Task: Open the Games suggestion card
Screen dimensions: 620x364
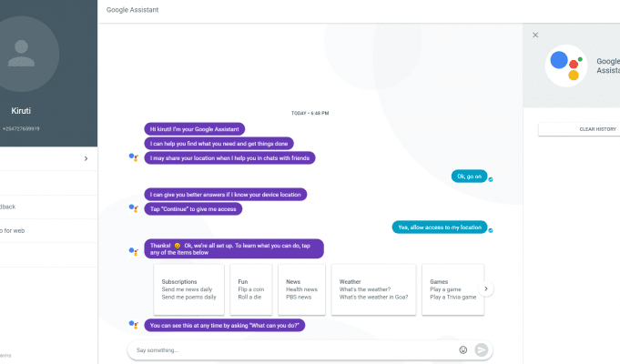Action: (453, 289)
